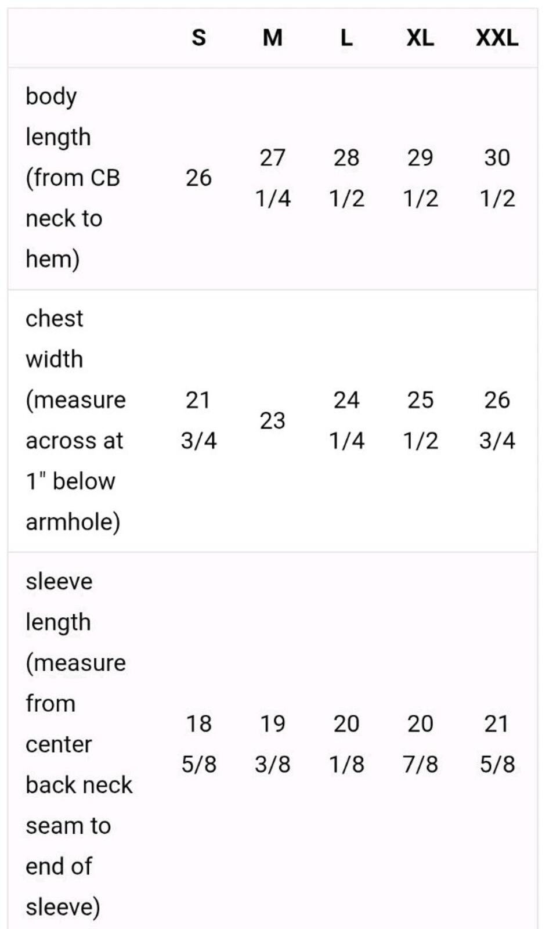
Task: Click sleeve length 18 5/8 for S
Action: tap(198, 744)
